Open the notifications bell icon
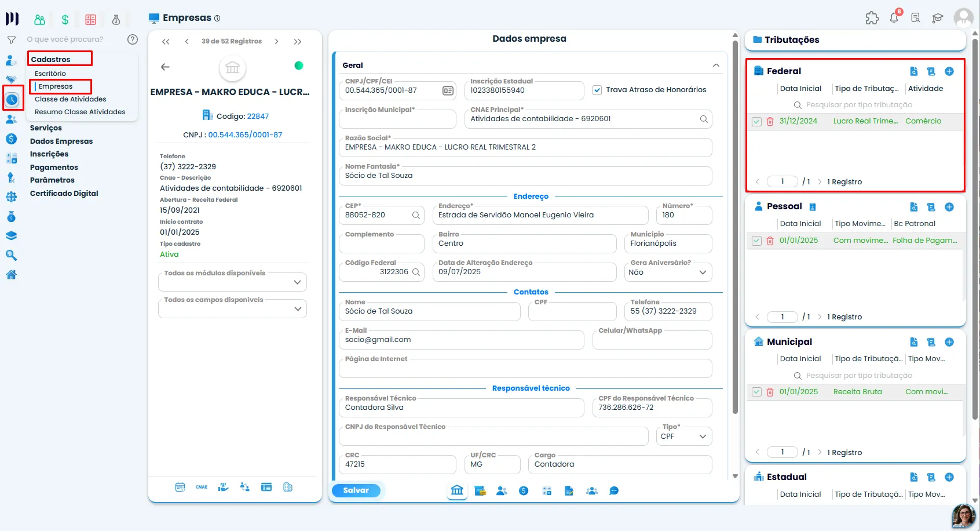This screenshot has width=980, height=531. [x=894, y=18]
